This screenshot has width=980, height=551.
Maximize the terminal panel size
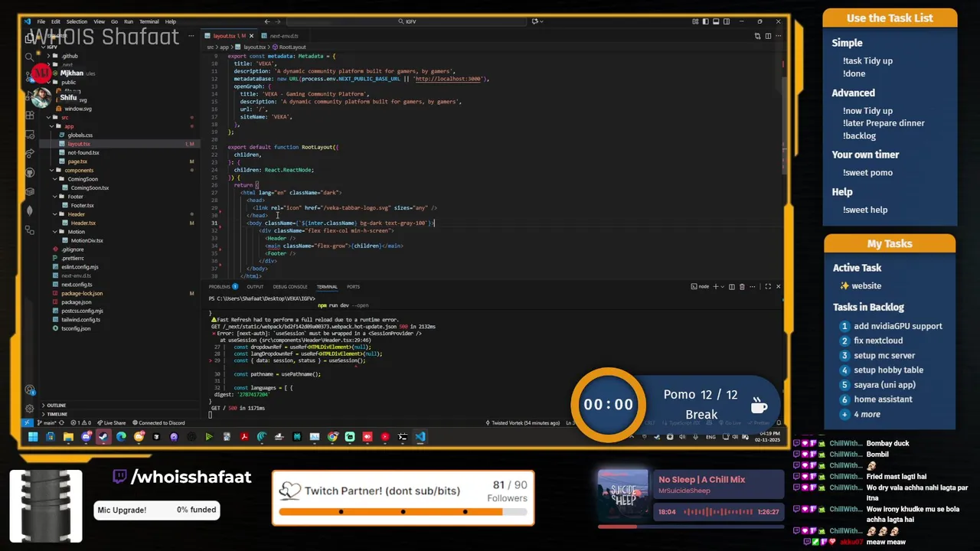click(x=768, y=287)
